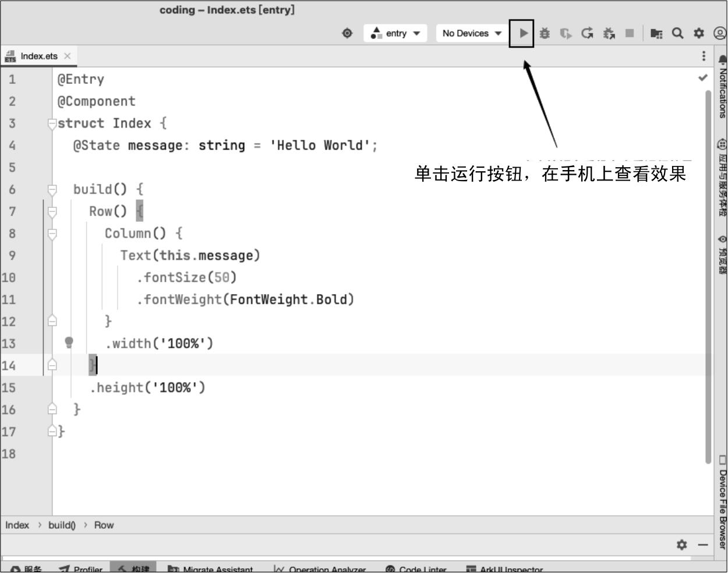This screenshot has height=573, width=728.
Task: Close the Index.ets tab
Action: (68, 56)
